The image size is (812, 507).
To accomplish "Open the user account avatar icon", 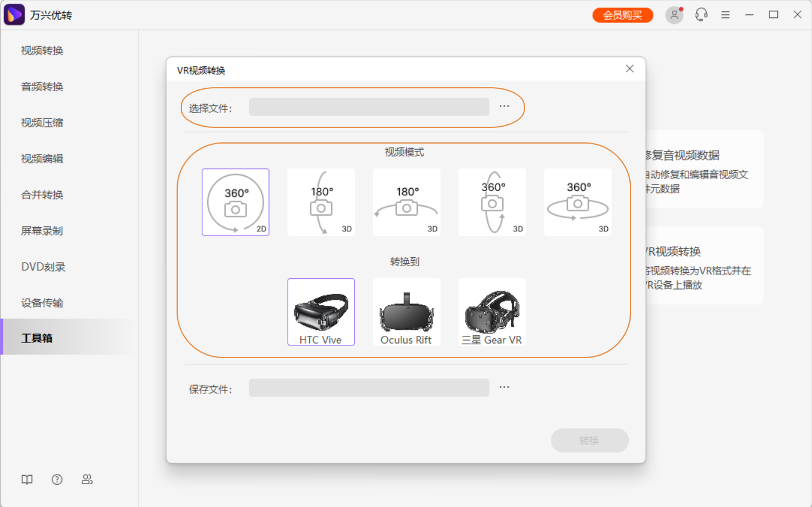I will (x=674, y=14).
